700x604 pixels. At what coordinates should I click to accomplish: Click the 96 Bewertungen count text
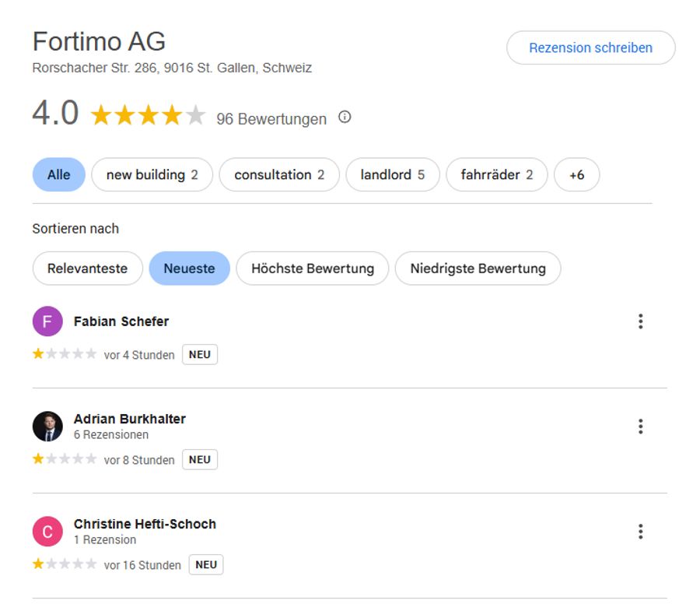click(271, 119)
